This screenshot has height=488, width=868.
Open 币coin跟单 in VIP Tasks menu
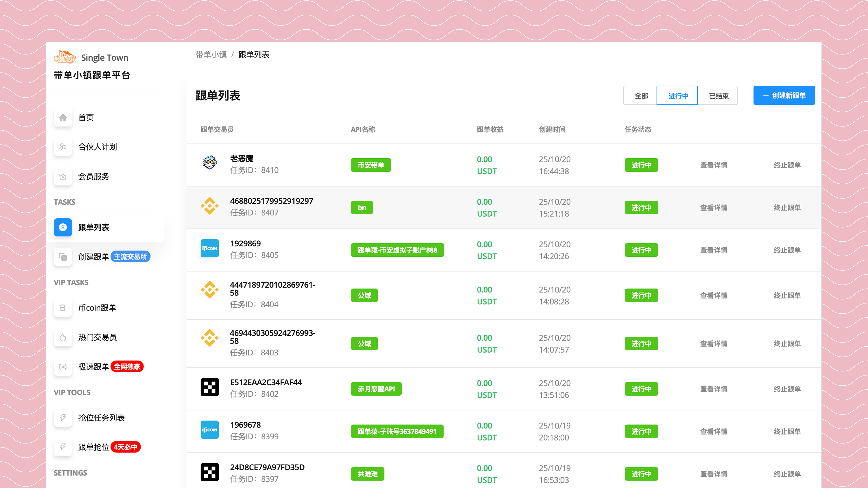(x=97, y=308)
